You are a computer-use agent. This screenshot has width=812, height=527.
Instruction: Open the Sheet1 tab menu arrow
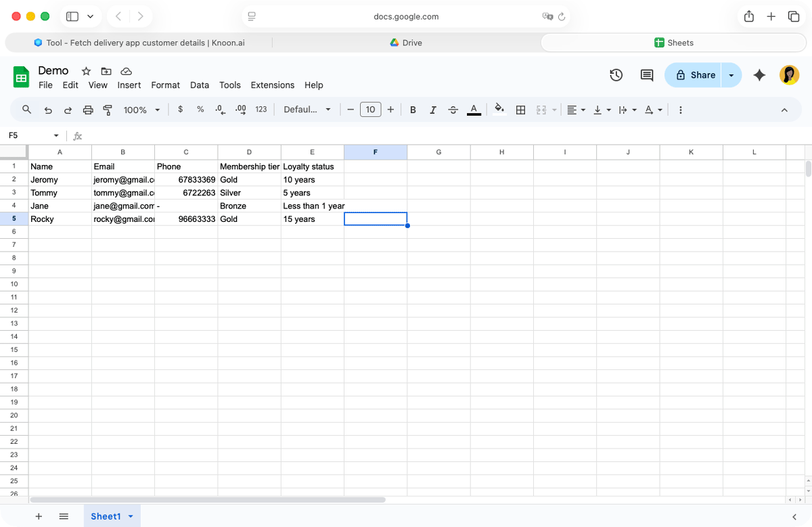click(x=131, y=515)
